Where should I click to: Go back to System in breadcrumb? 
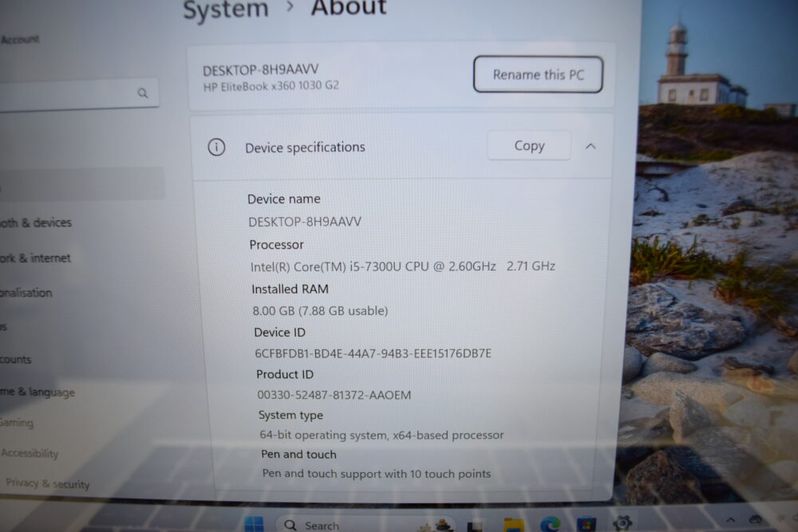[x=226, y=9]
